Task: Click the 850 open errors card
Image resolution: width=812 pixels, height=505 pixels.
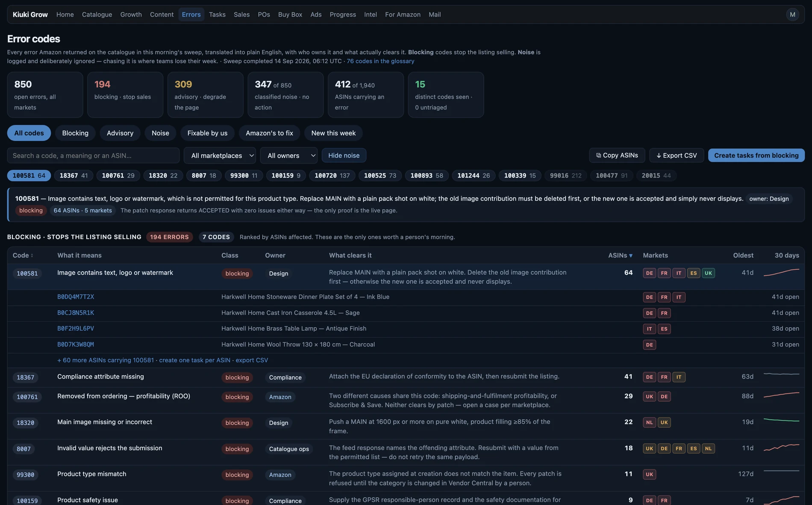Action: coord(45,94)
